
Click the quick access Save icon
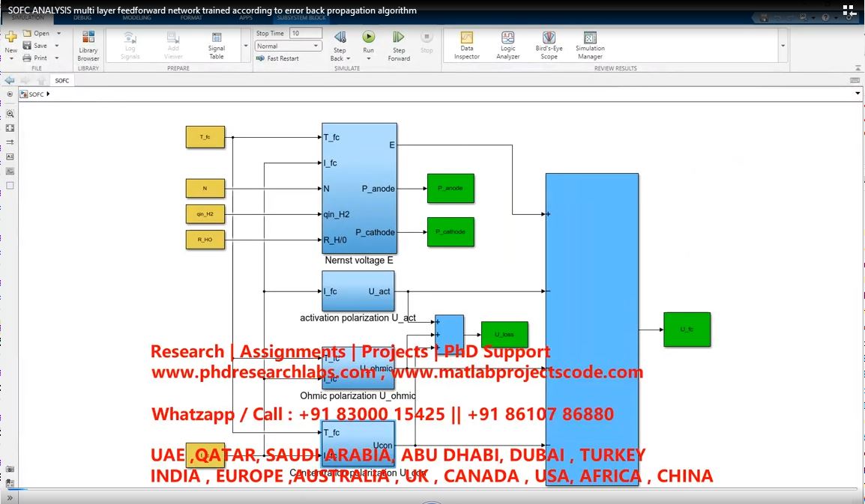coord(764,18)
